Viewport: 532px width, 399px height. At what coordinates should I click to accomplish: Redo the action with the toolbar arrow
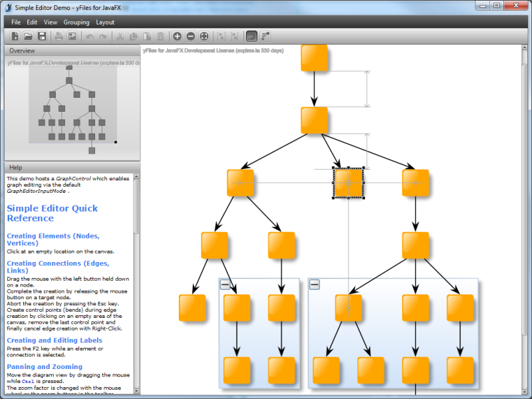(x=103, y=37)
